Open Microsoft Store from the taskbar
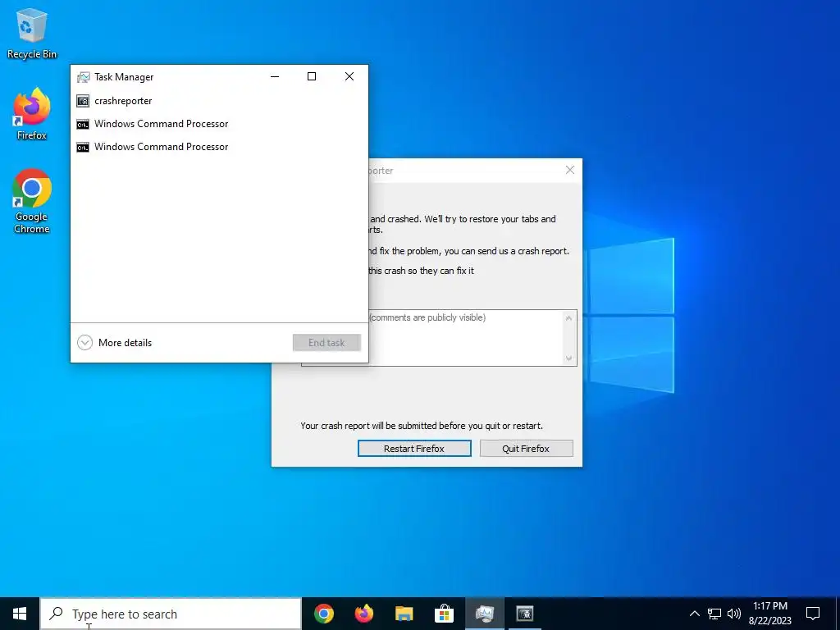 click(x=444, y=614)
